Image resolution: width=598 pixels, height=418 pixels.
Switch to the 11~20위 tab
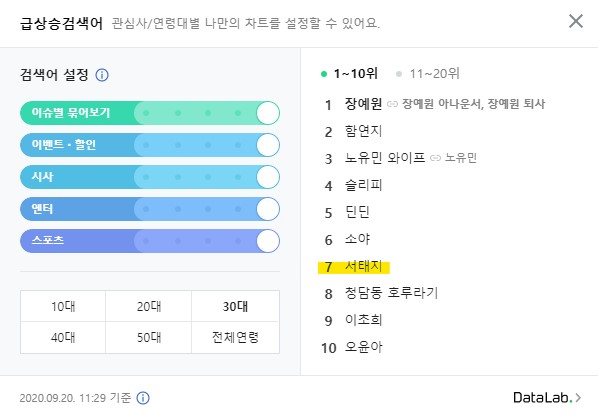(428, 73)
